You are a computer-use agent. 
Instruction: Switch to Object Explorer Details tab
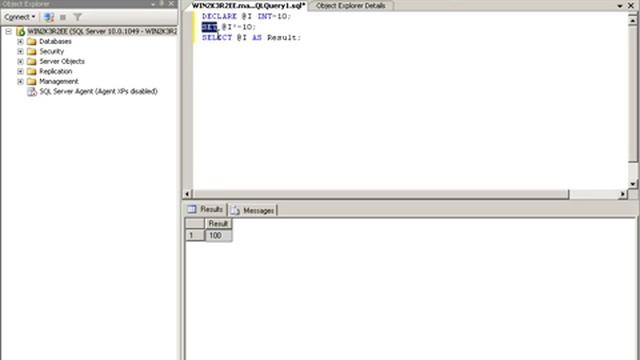351,6
